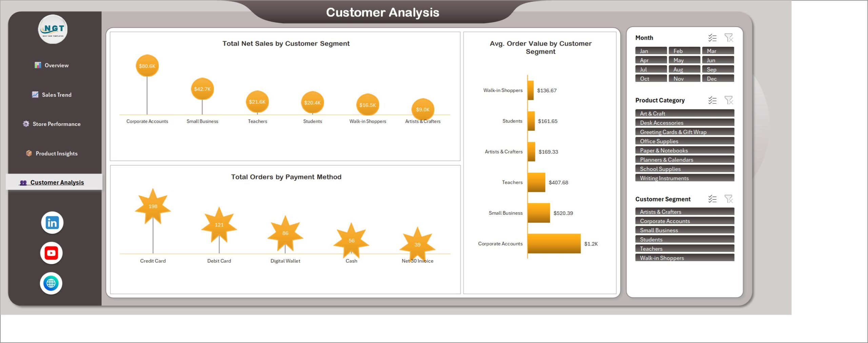Select Paper & Notebooks category
The image size is (868, 343).
pyautogui.click(x=685, y=150)
